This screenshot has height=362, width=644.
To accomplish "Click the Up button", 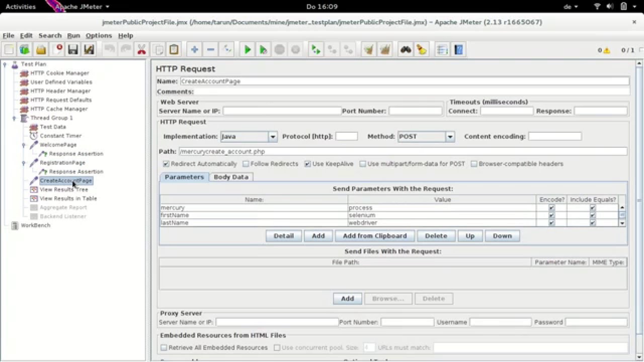I will click(470, 236).
